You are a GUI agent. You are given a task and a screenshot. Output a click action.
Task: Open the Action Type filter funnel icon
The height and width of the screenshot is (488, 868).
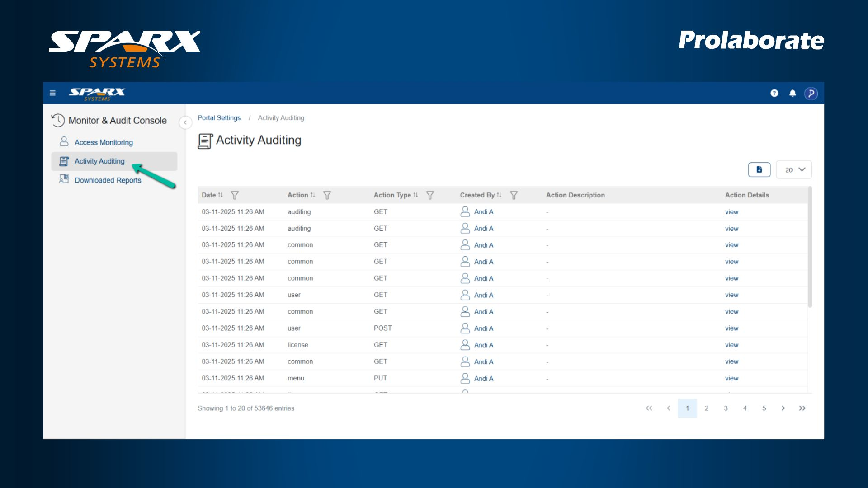(x=430, y=195)
